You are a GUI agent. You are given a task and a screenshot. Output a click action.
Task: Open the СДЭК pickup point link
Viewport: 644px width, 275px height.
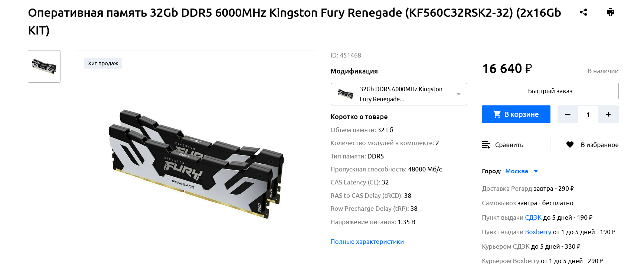click(533, 217)
